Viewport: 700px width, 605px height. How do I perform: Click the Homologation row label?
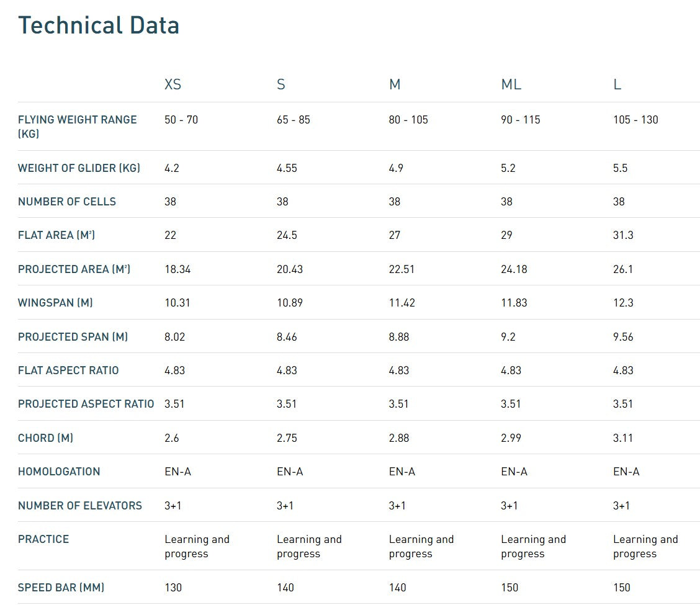pyautogui.click(x=59, y=472)
